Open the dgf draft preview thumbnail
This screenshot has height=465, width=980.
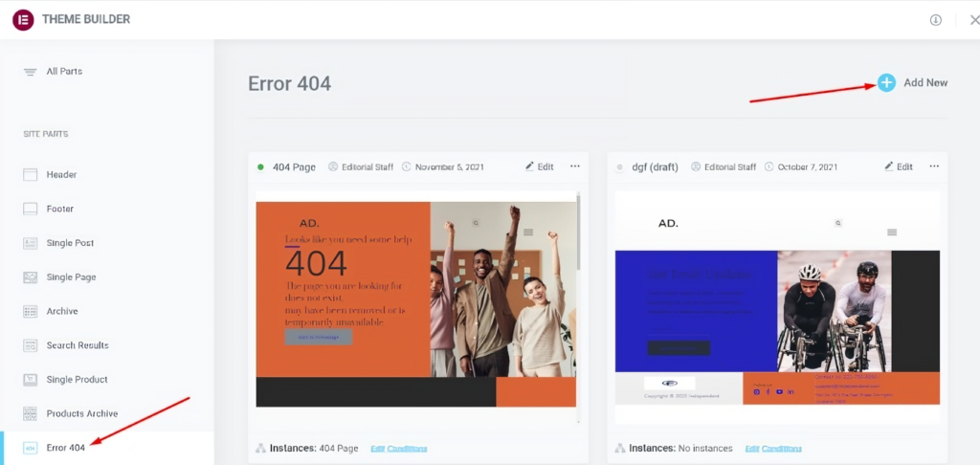tap(777, 307)
